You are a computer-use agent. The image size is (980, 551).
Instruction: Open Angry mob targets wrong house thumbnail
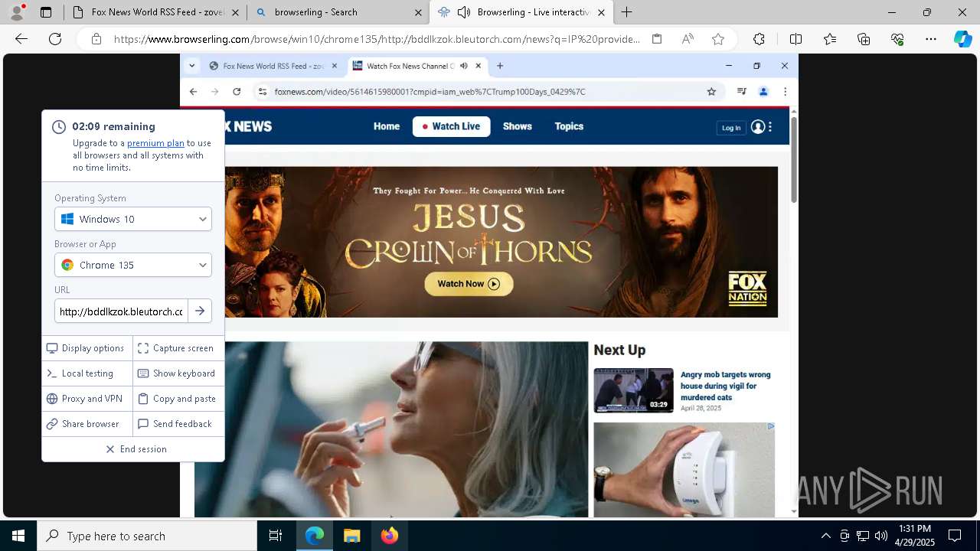[x=633, y=390]
